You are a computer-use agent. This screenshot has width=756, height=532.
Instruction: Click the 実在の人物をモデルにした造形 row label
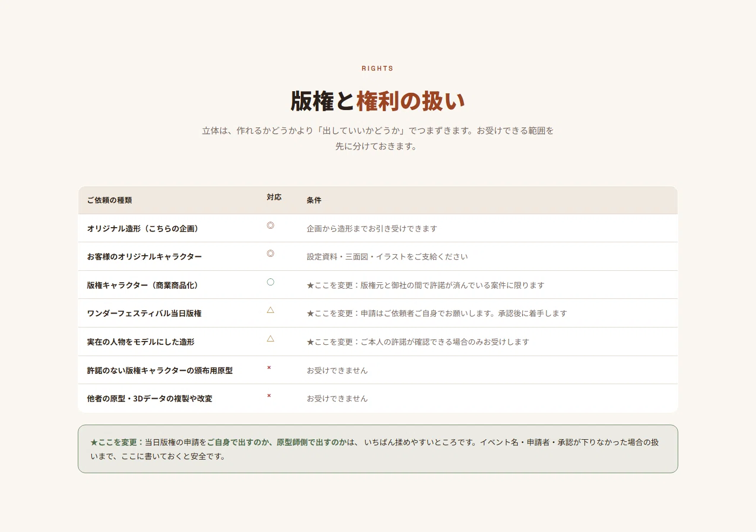point(140,342)
